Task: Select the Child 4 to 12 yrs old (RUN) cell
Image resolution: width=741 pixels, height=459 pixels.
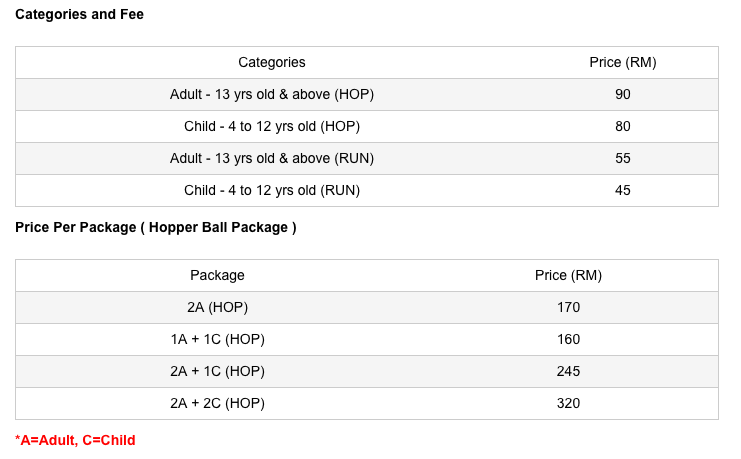Action: pos(272,190)
